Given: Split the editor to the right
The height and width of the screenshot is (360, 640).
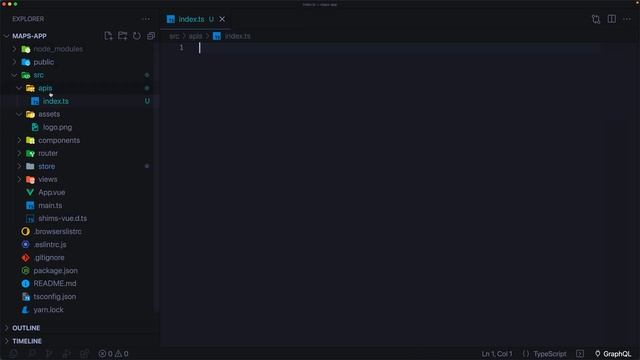Looking at the screenshot, I should point(611,19).
